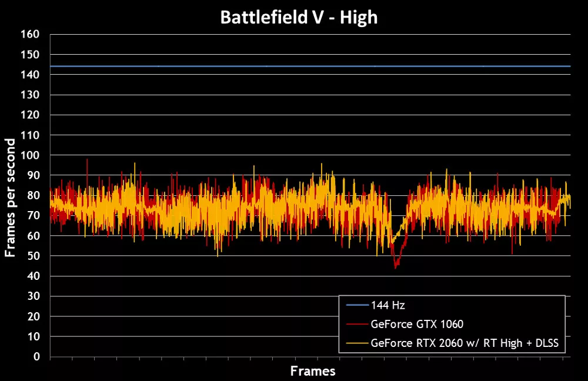
Task: Select the GeForce RTX 2060 w/ RT High + DLSS legend label
Action: 465,343
